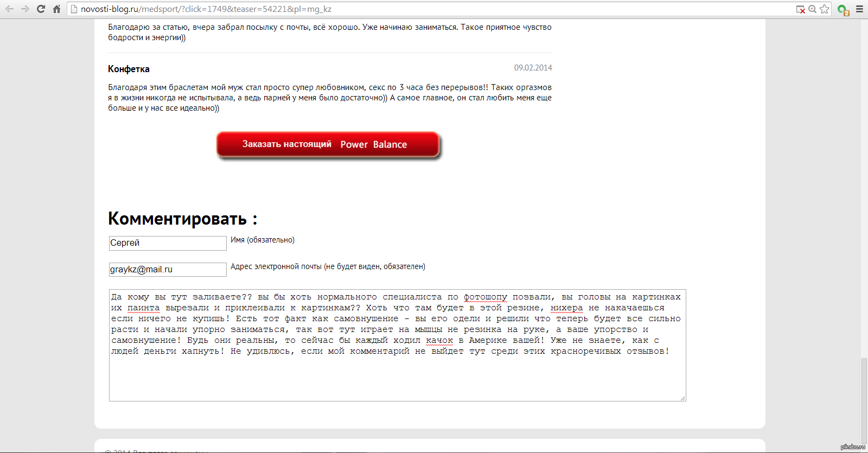The width and height of the screenshot is (868, 453).
Task: Bookmark this page with the star
Action: [825, 9]
